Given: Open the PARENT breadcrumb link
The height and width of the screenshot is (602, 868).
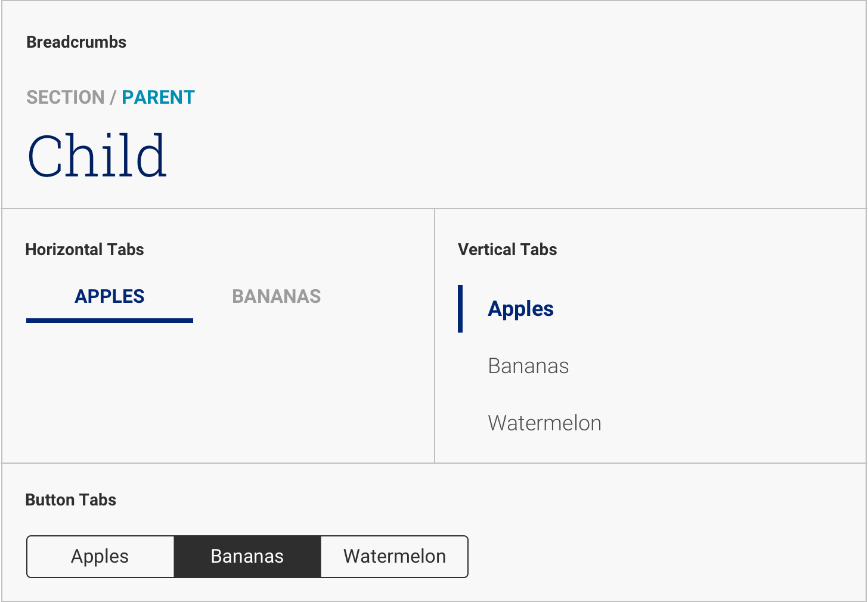Looking at the screenshot, I should point(158,97).
